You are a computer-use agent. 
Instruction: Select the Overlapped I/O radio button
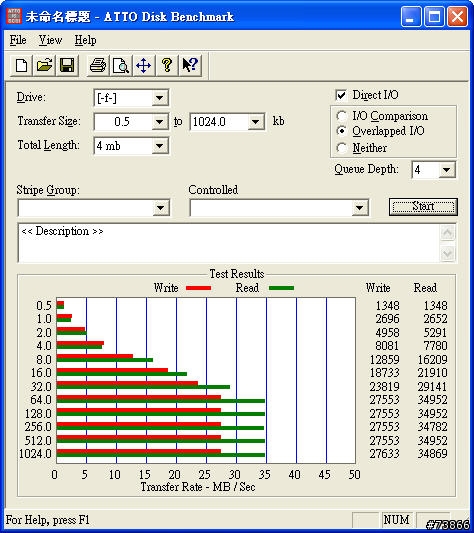point(341,131)
